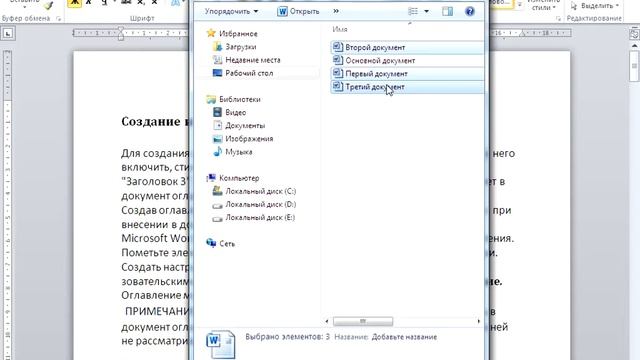Screen dimensions: 640x360
Task: Click the Word icon on Открыть button
Action: (x=282, y=11)
